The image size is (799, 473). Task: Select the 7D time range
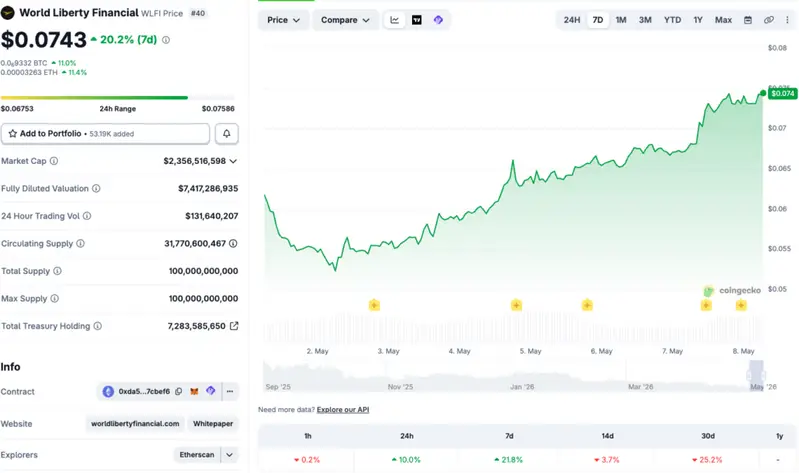point(598,20)
